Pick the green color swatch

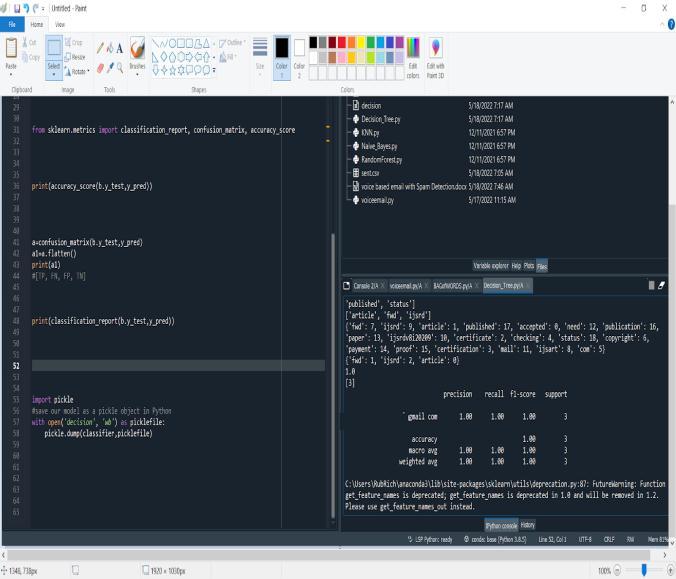(x=370, y=42)
